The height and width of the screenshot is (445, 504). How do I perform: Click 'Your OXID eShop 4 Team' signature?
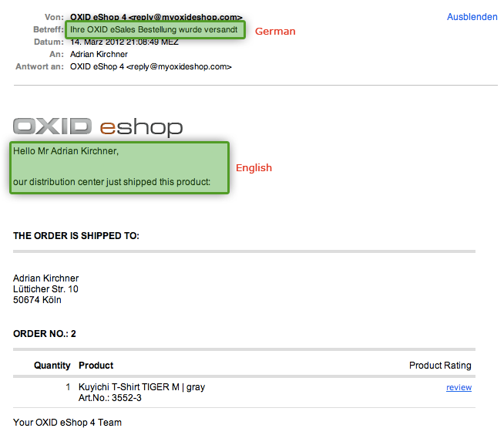pos(67,423)
